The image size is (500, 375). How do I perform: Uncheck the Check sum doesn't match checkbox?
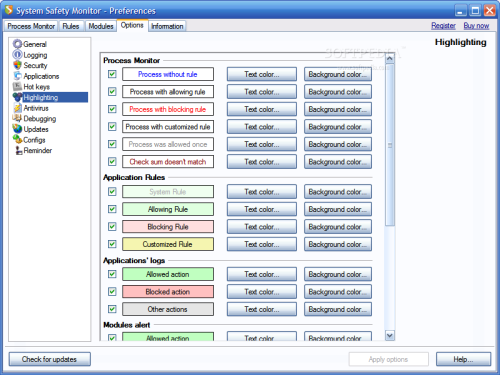click(x=112, y=162)
